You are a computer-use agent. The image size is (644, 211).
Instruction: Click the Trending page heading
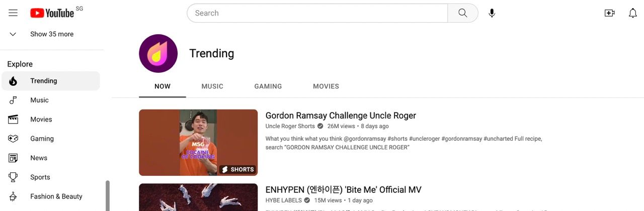tap(212, 53)
